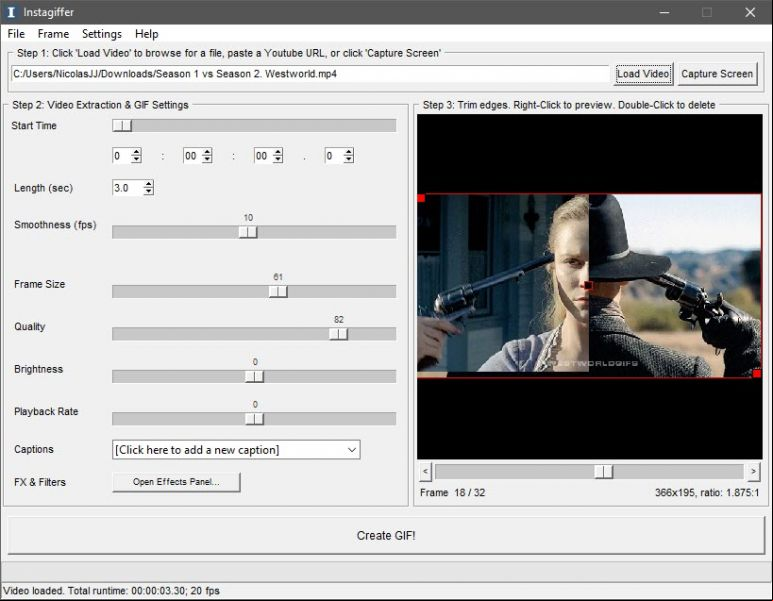773x601 pixels.
Task: Open the Effects Panel
Action: (x=176, y=482)
